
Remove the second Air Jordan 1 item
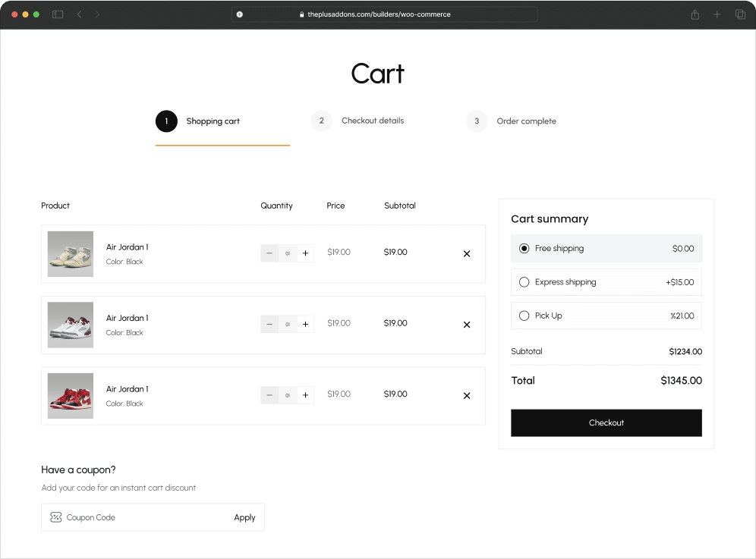pyautogui.click(x=466, y=325)
